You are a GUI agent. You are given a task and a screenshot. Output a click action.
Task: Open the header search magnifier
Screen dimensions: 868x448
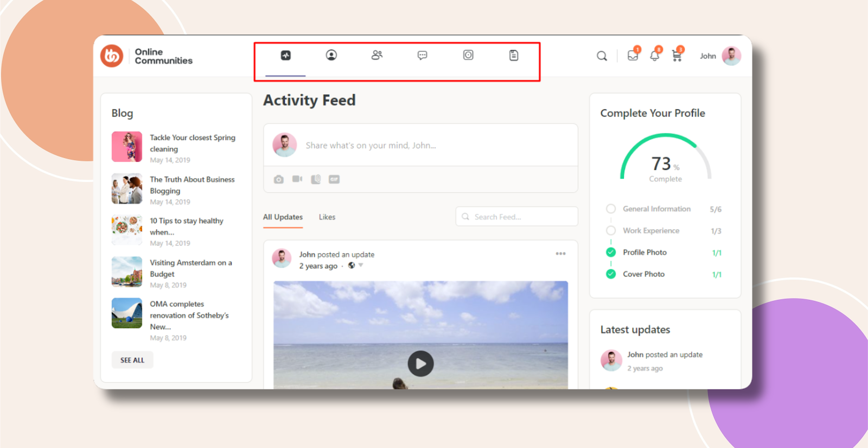602,56
